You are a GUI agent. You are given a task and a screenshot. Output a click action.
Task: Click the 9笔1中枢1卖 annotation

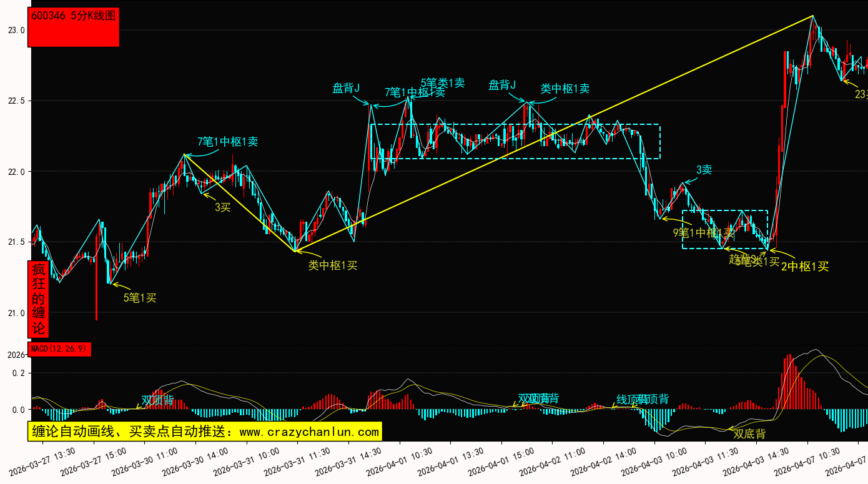tap(703, 233)
